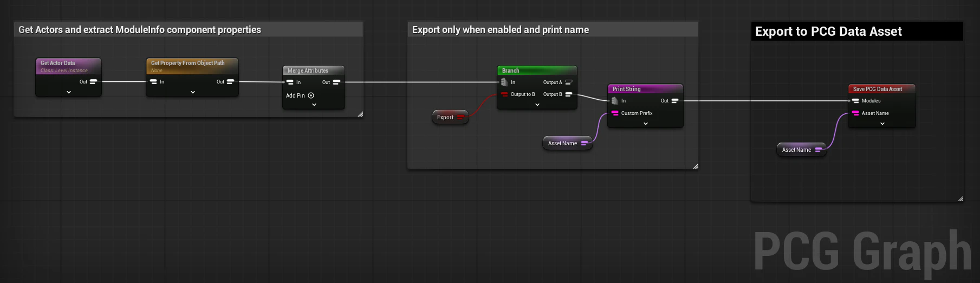This screenshot has width=980, height=283.
Task: Click the Output A pin on Branch
Action: 569,82
